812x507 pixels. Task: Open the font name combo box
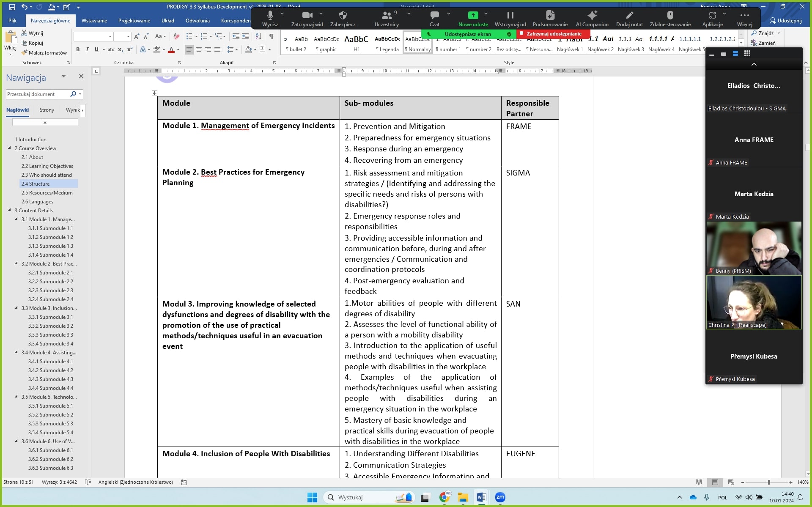coord(93,36)
